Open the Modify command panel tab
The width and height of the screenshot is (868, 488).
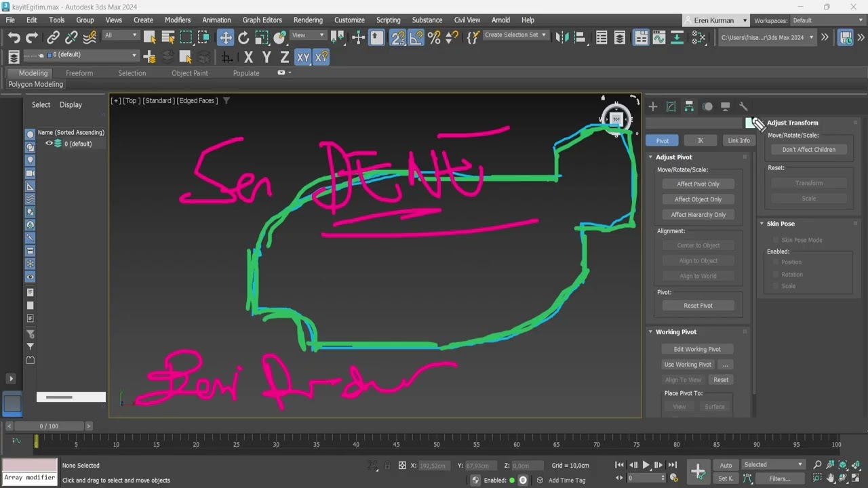tap(671, 106)
